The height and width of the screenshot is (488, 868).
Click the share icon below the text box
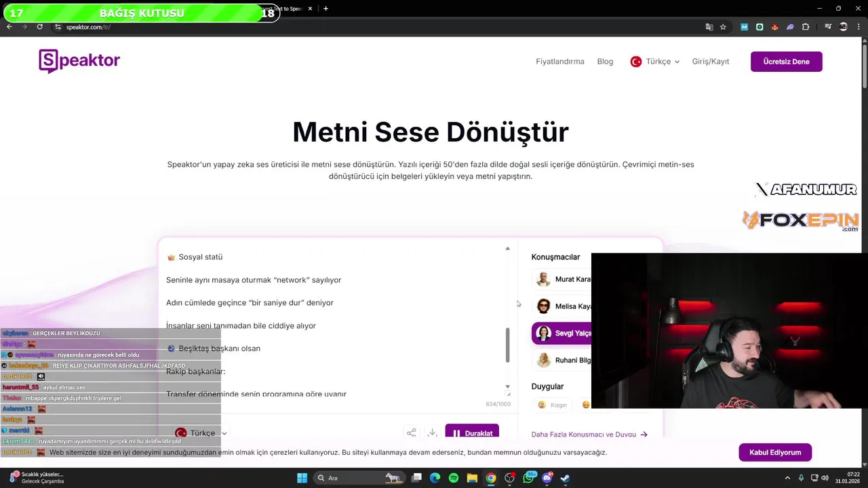pos(412,433)
